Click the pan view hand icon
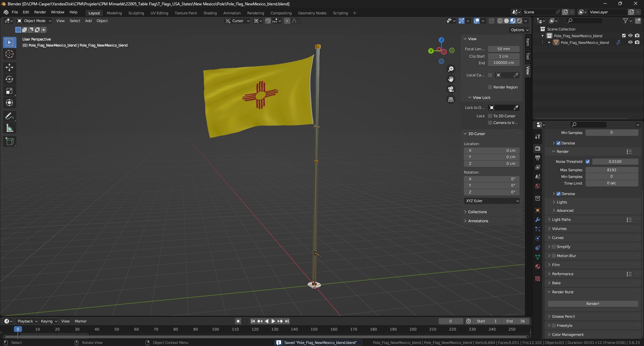Image resolution: width=644 pixels, height=346 pixels. pos(451,79)
